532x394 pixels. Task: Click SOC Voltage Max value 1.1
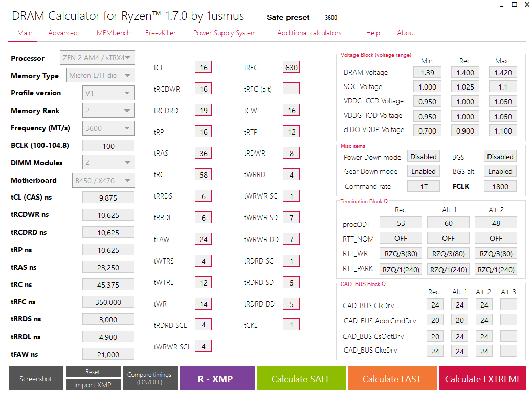[503, 87]
